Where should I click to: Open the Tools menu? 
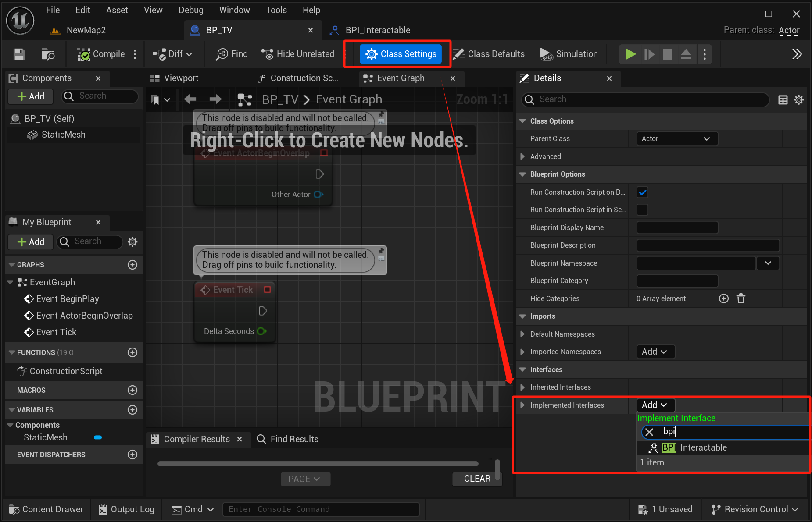(x=276, y=10)
